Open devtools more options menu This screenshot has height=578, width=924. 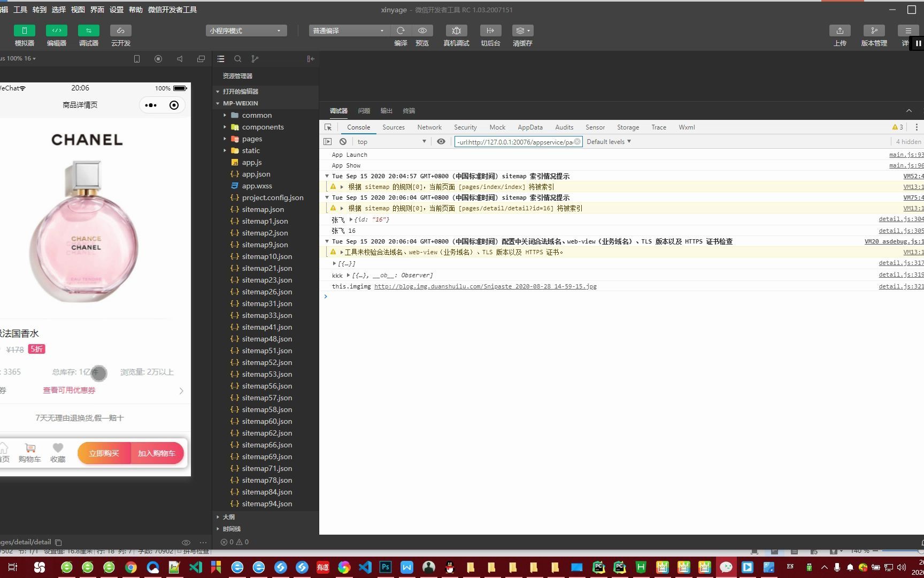coord(917,127)
